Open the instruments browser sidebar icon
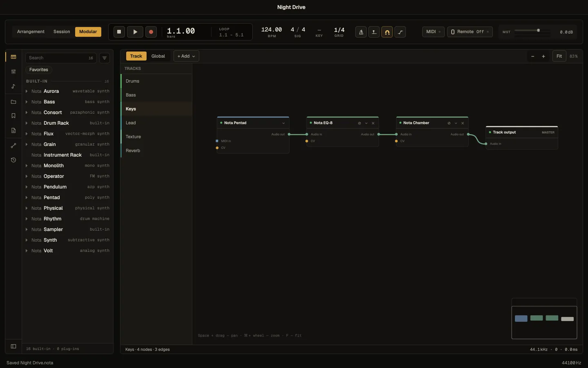 pos(13,57)
